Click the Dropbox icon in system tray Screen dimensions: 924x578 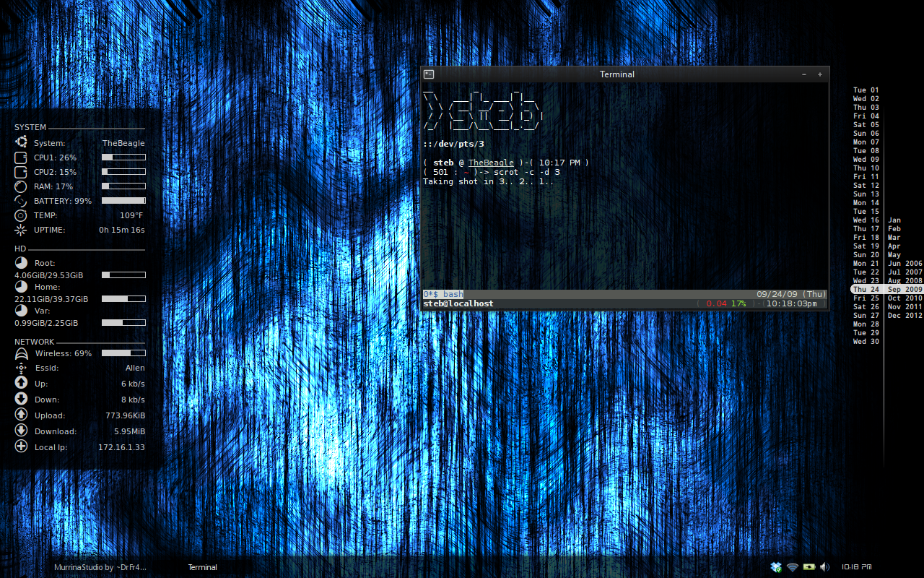(x=776, y=567)
